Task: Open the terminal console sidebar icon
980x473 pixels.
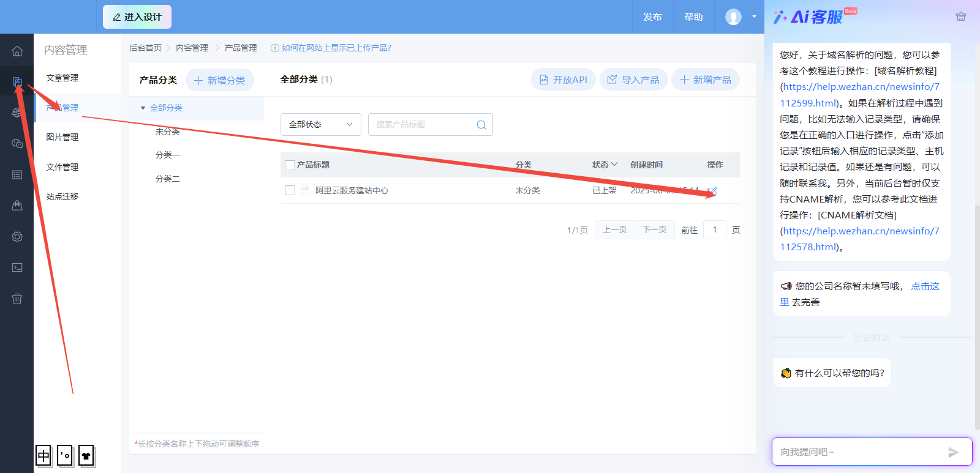Action: pos(17,267)
